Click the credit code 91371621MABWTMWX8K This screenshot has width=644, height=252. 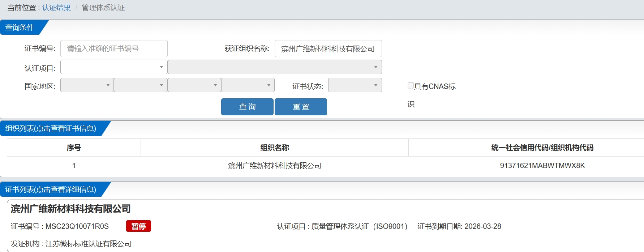coord(542,166)
